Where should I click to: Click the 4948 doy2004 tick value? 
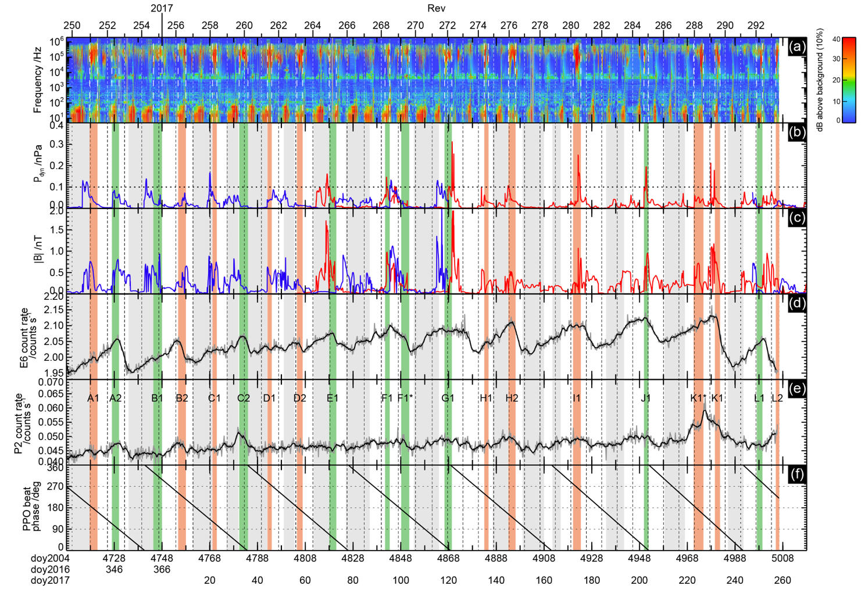639,558
